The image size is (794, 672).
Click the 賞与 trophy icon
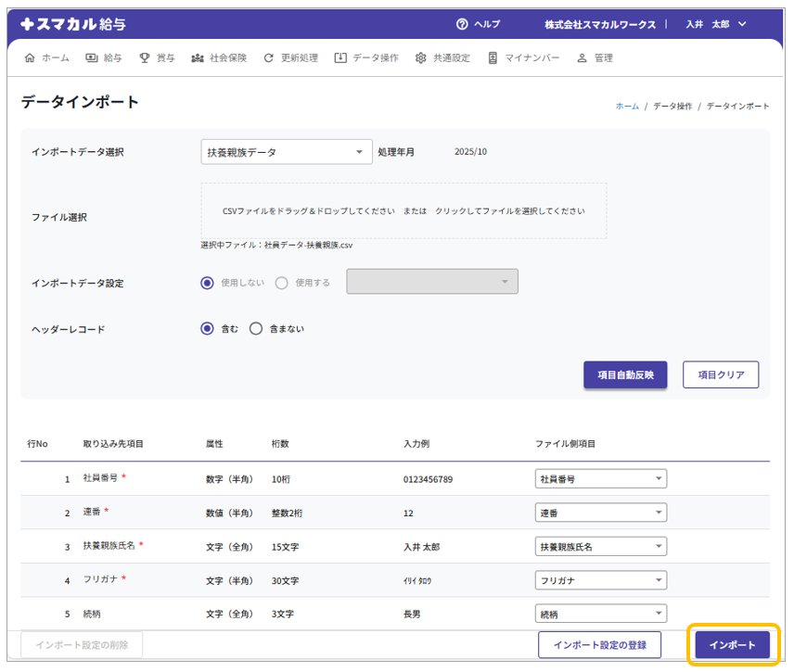pos(145,58)
